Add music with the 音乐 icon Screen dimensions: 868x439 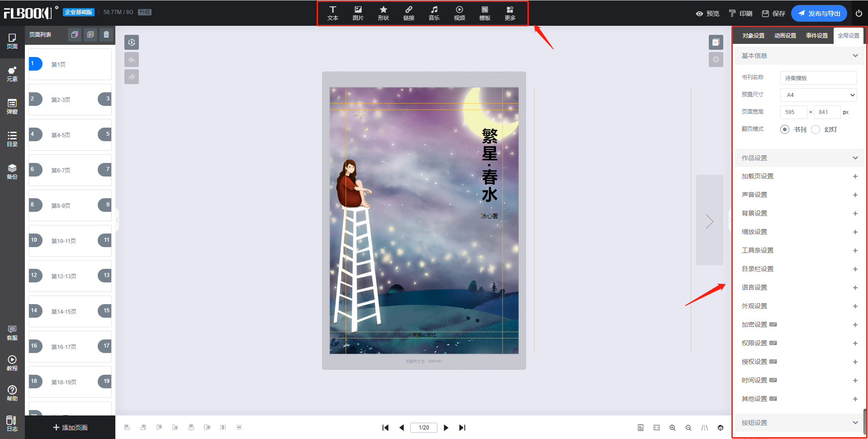click(434, 14)
